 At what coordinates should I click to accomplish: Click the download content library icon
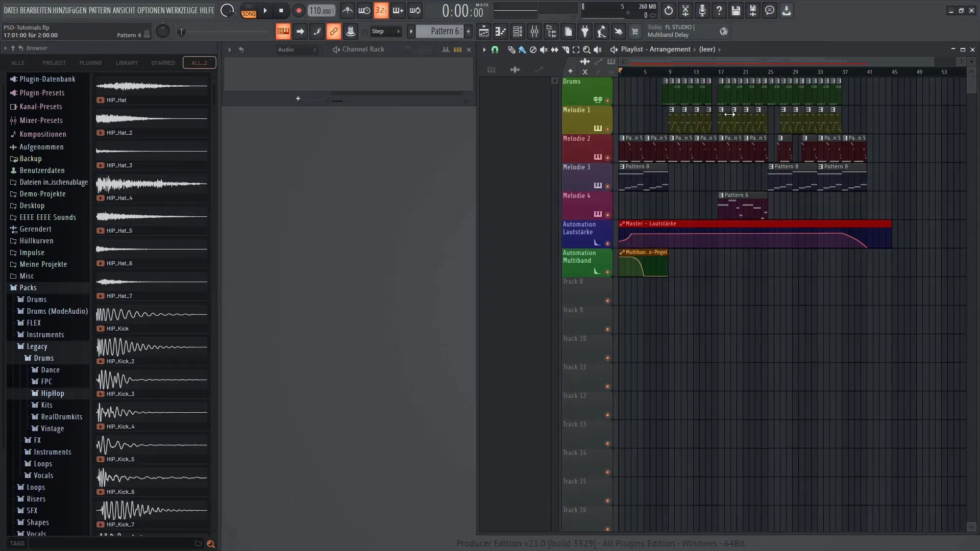(x=787, y=10)
